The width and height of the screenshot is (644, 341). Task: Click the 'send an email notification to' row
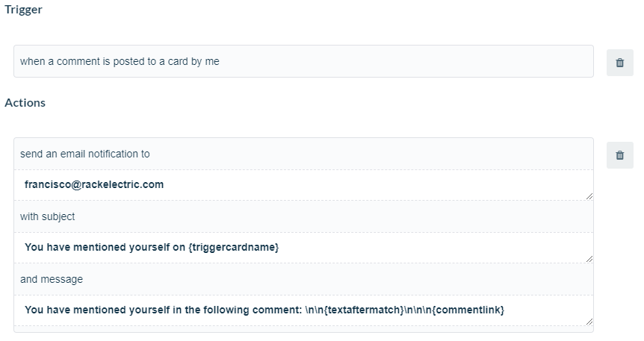coord(303,154)
